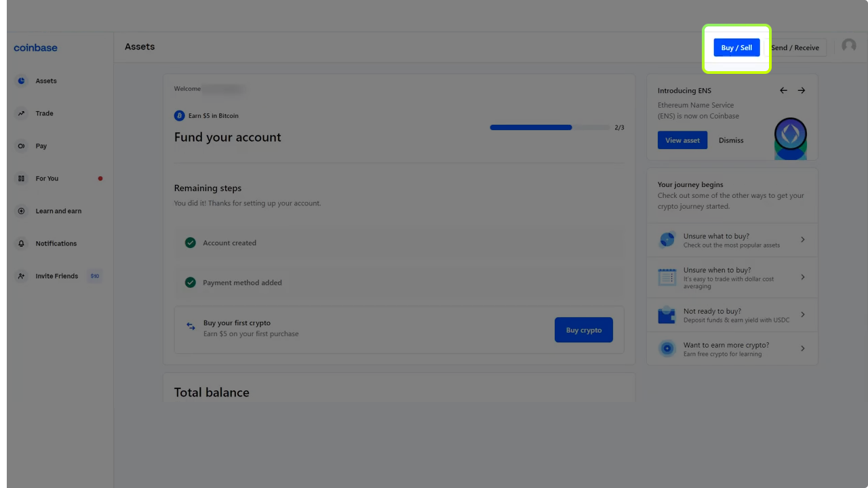Expand Want to earn more crypto chevron
This screenshot has width=868, height=488.
[803, 348]
